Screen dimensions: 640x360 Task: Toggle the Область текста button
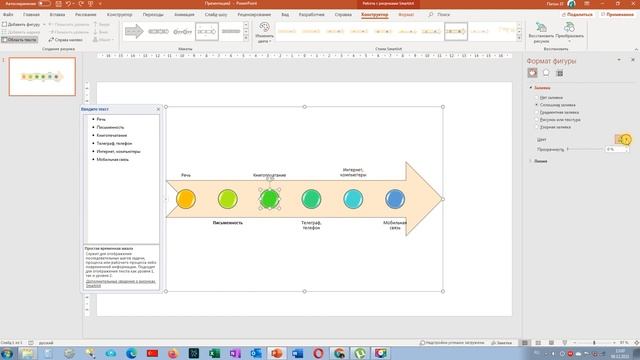tap(19, 40)
